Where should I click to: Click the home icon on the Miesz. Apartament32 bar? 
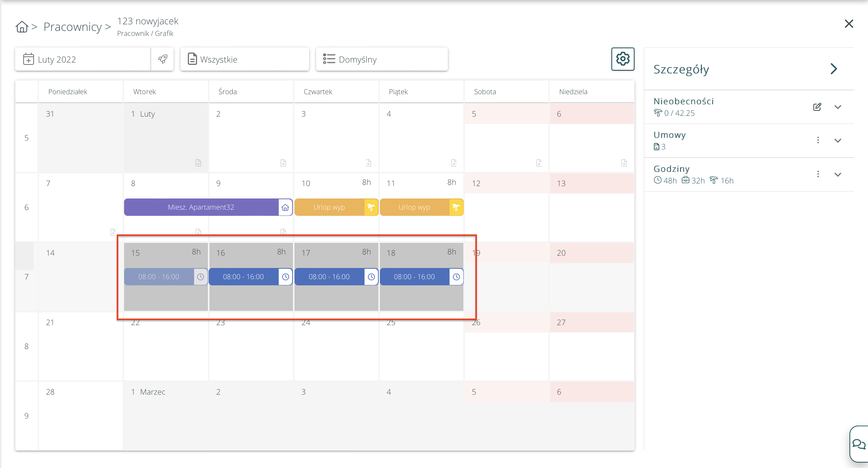tap(285, 207)
